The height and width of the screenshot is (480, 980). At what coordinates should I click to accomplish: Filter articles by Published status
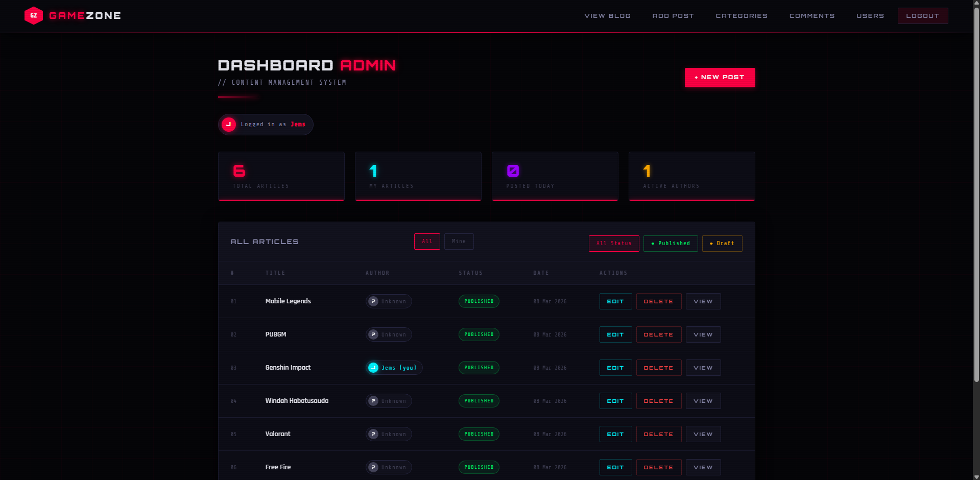coord(671,244)
